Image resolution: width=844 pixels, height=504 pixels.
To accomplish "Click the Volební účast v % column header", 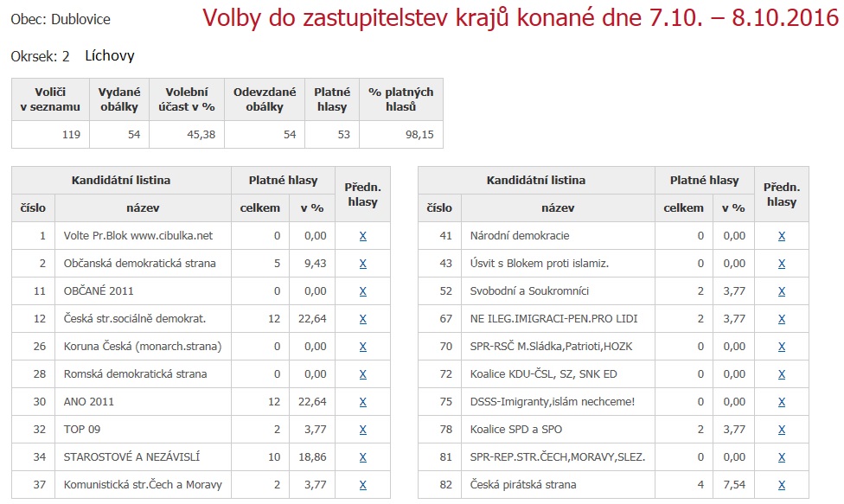I will (x=186, y=99).
